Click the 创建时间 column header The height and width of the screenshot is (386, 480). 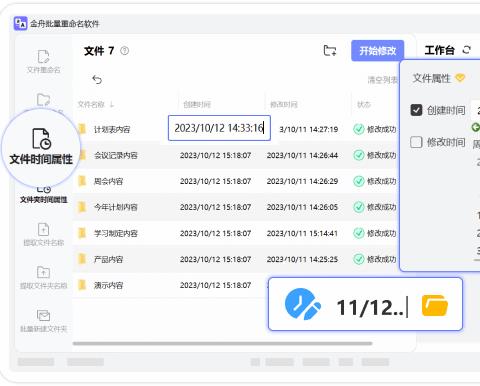[197, 105]
